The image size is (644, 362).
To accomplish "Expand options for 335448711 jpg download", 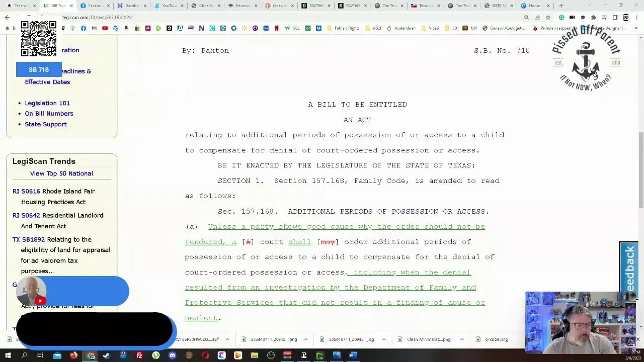I will coord(384,339).
